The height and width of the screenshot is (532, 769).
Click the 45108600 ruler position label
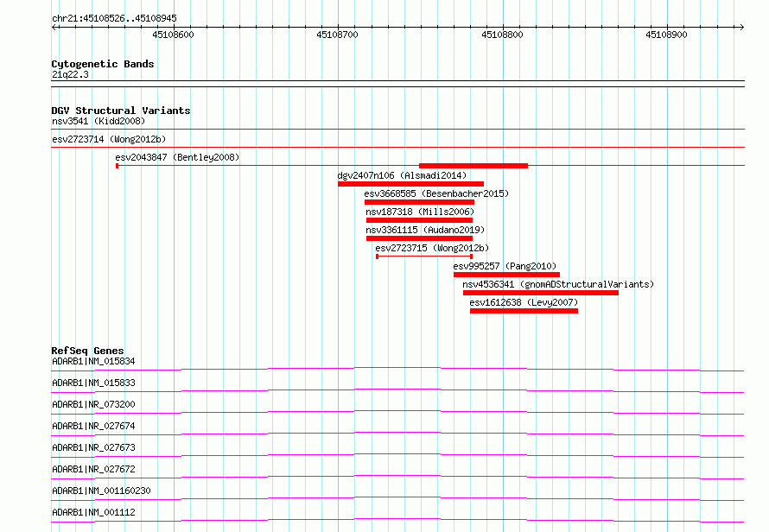pos(173,35)
